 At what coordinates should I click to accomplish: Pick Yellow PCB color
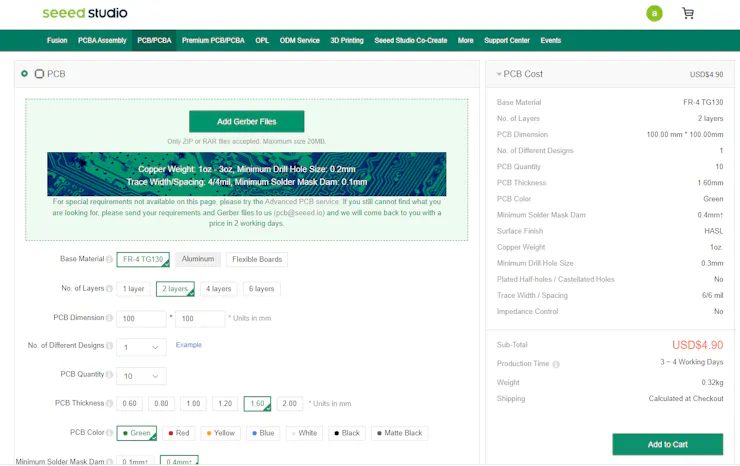coord(220,433)
